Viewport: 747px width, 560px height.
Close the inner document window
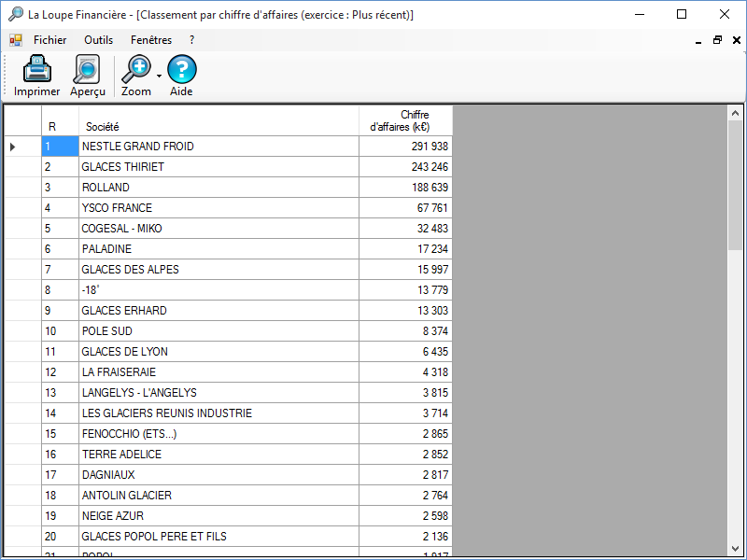click(737, 40)
